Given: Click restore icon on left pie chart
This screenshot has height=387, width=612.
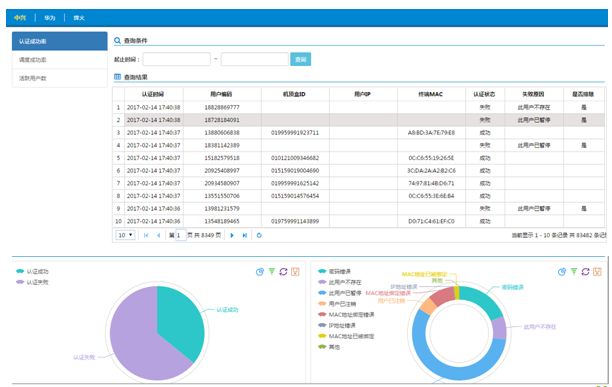Looking at the screenshot, I should (x=283, y=272).
